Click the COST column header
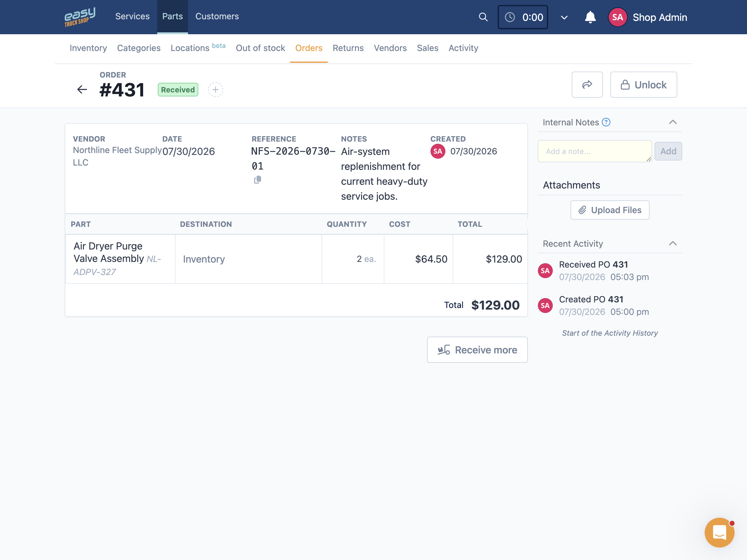This screenshot has width=747, height=560. pyautogui.click(x=400, y=224)
